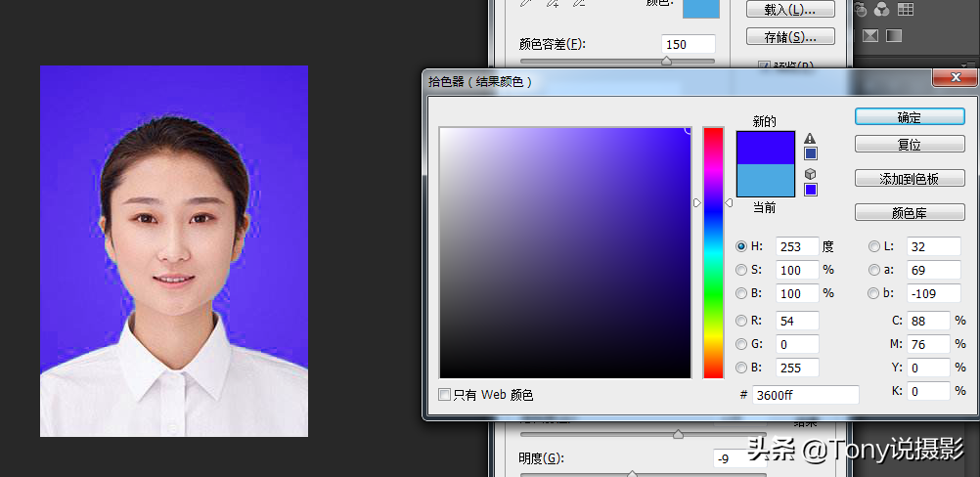
Task: Open the adjustments panel flyout menu icon
Action: 970,64
